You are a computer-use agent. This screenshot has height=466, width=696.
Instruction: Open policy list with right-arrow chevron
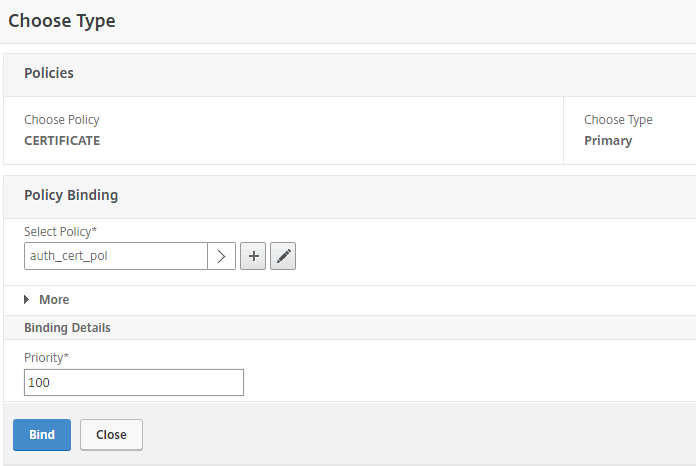[x=221, y=256]
